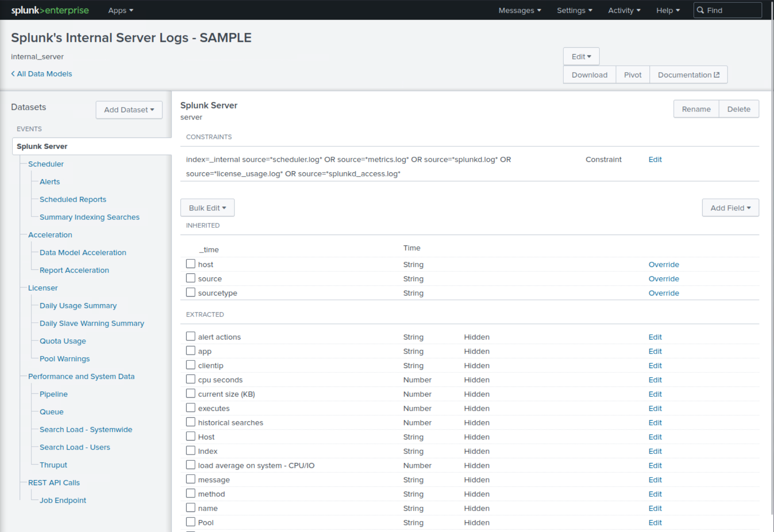
Task: Click the search magnifier icon in Find
Action: pyautogui.click(x=701, y=10)
